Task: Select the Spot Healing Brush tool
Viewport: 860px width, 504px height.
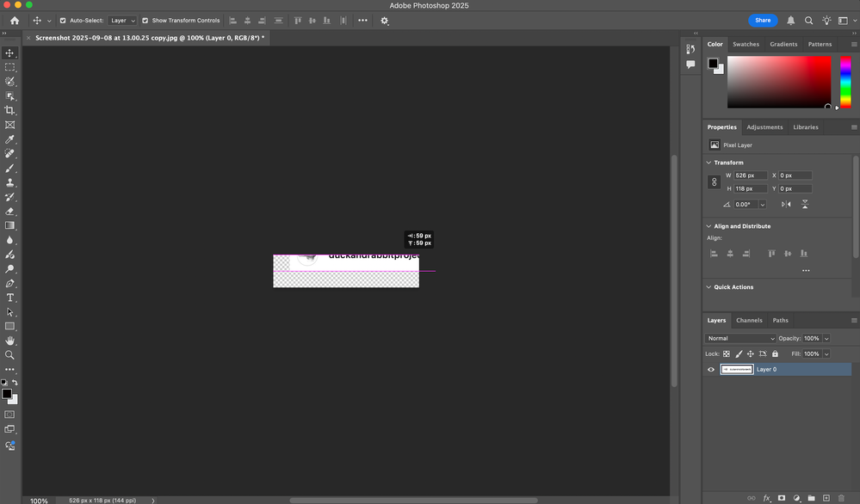Action: point(9,153)
